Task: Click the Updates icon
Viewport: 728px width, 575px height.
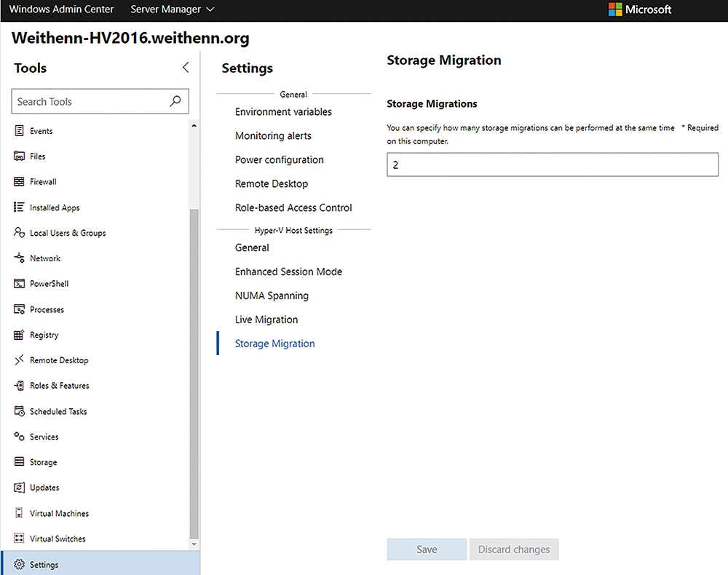Action: coord(19,487)
